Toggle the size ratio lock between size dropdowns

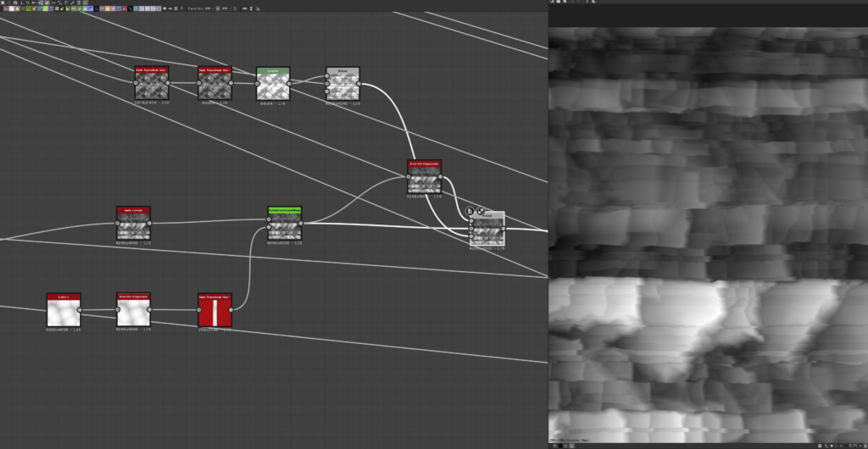click(x=218, y=8)
